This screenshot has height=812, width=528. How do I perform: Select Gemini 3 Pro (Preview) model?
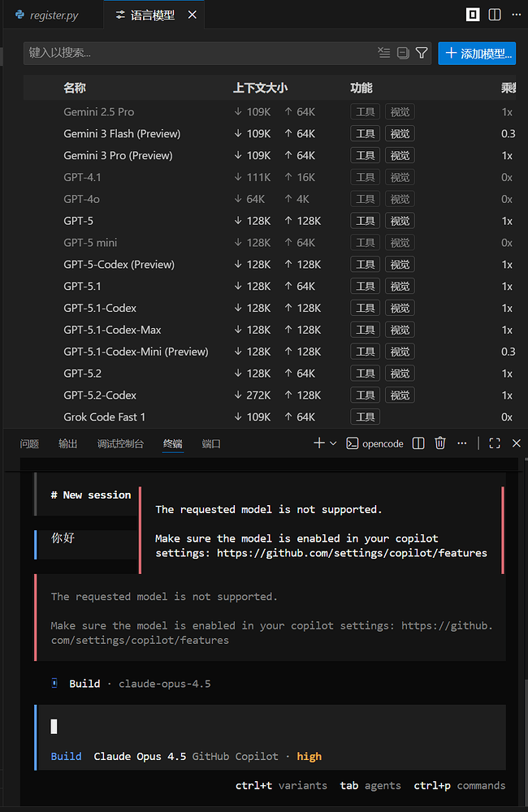[x=270, y=155]
